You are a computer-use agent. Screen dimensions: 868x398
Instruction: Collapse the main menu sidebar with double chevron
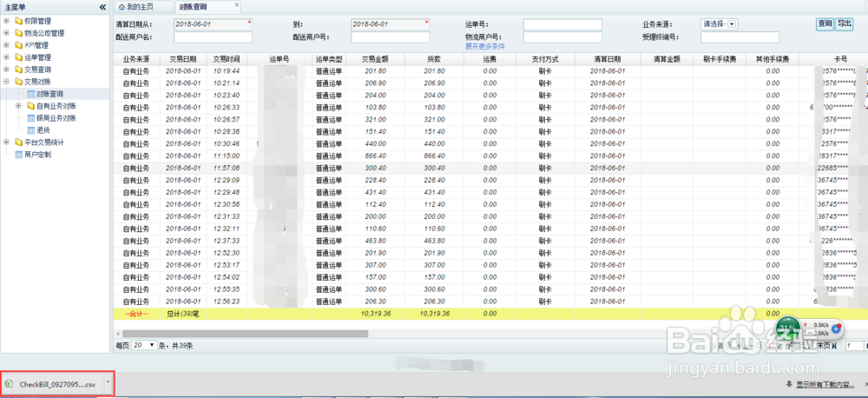[x=102, y=7]
